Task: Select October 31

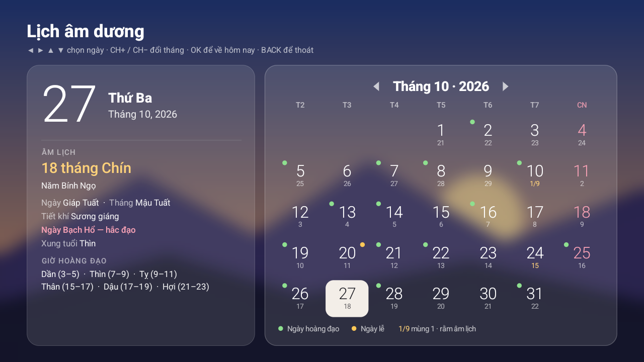Action: pos(535,299)
